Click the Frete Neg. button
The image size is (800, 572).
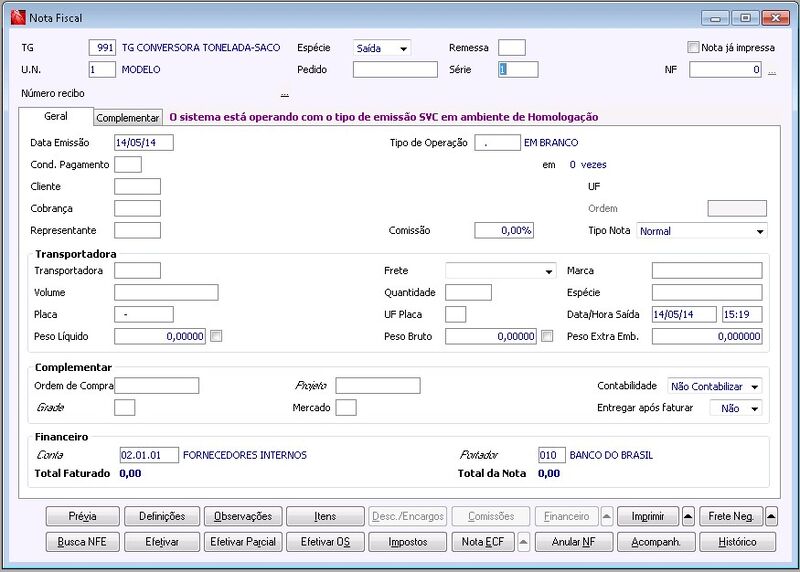coord(731,516)
